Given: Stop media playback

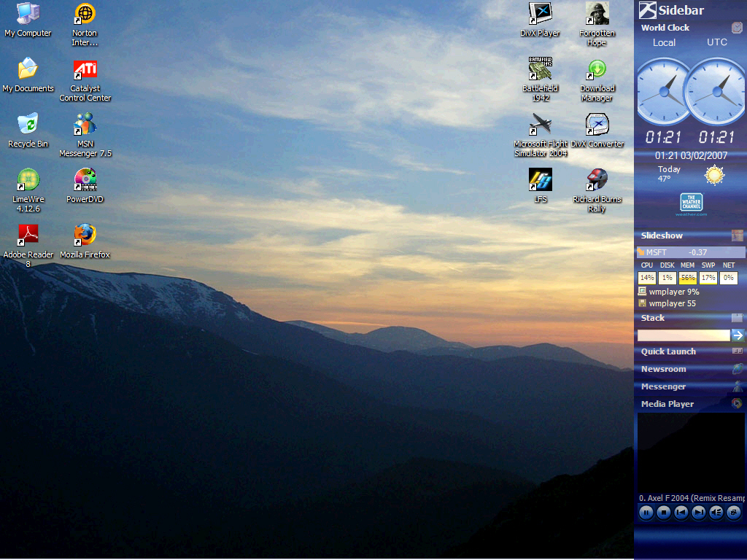Looking at the screenshot, I should (x=664, y=513).
